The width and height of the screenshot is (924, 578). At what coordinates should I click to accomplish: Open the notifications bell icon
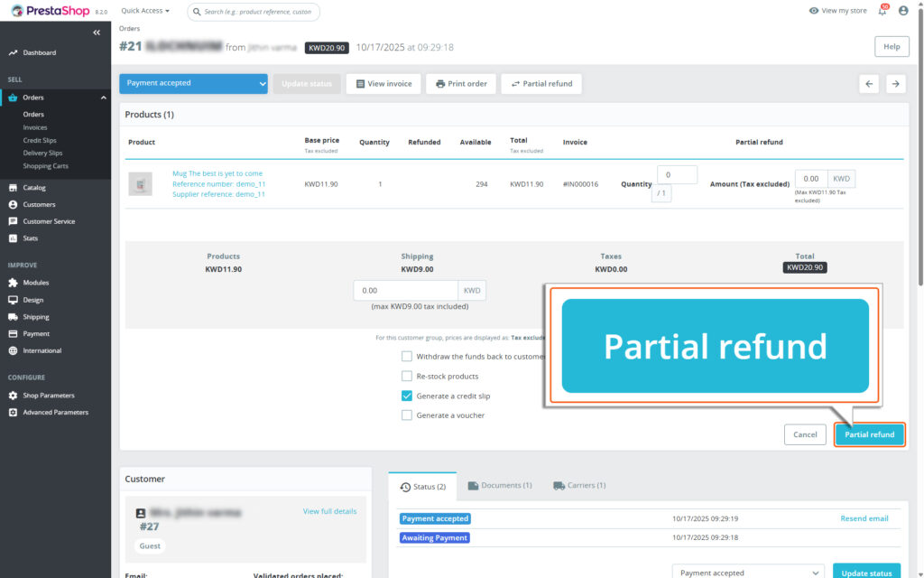pos(882,10)
